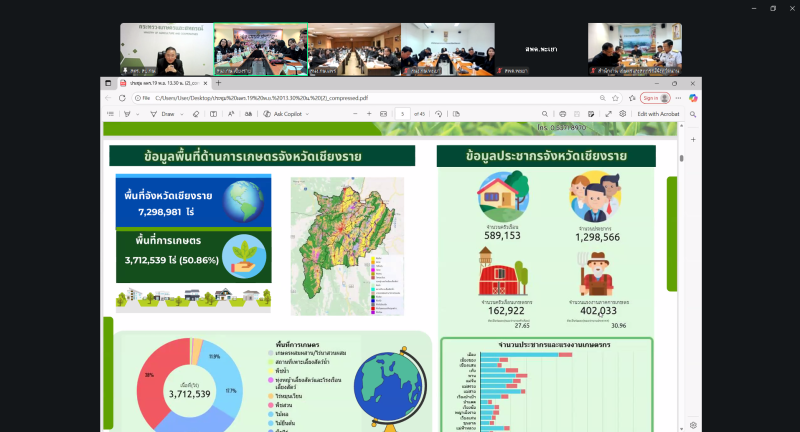The height and width of the screenshot is (432, 800).
Task: Refresh the PDF page
Action: (x=121, y=98)
